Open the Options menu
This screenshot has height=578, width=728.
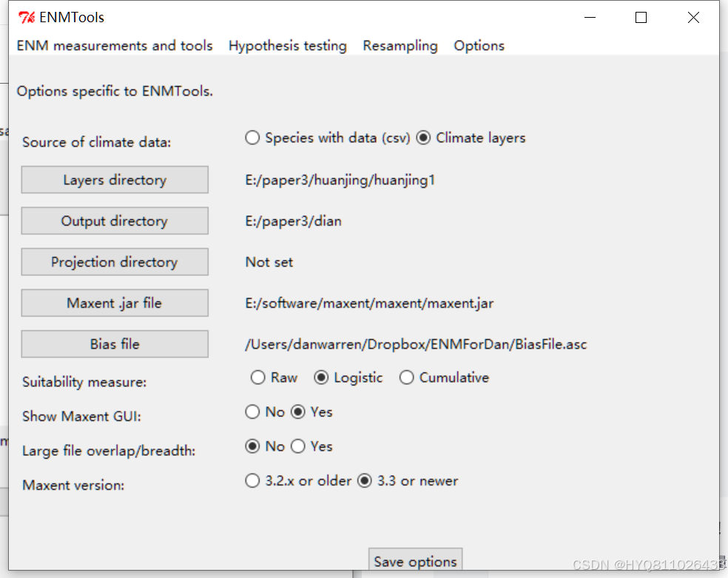pyautogui.click(x=479, y=45)
